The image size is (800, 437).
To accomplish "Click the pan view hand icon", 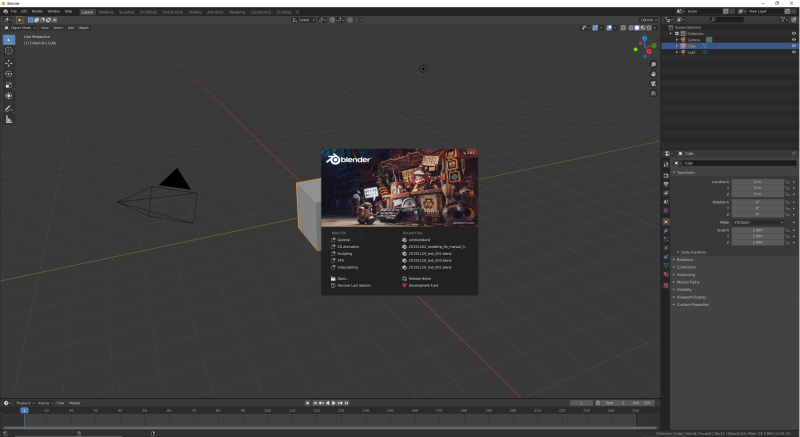I will (653, 74).
